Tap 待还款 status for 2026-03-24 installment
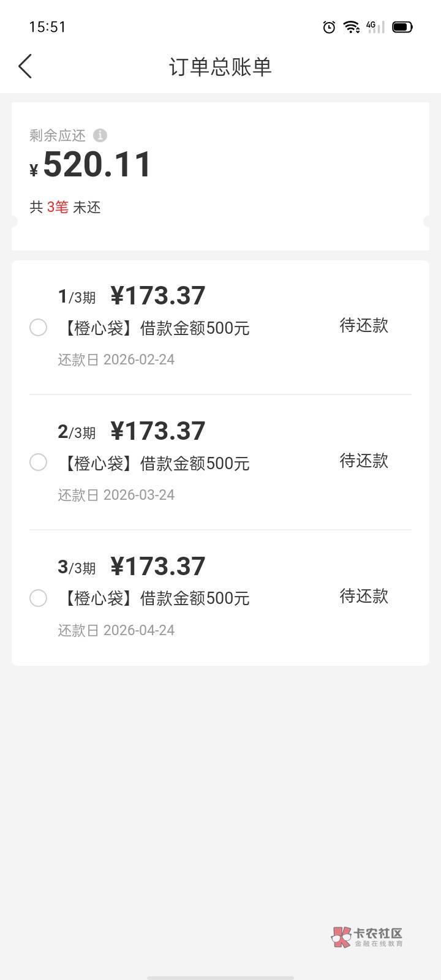441x980 pixels. (364, 461)
